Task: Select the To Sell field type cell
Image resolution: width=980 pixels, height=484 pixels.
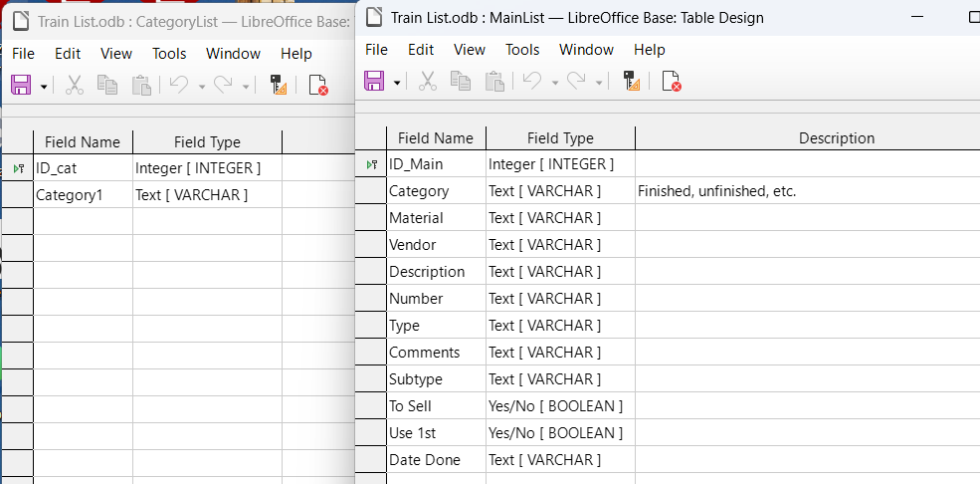Action: tap(560, 406)
